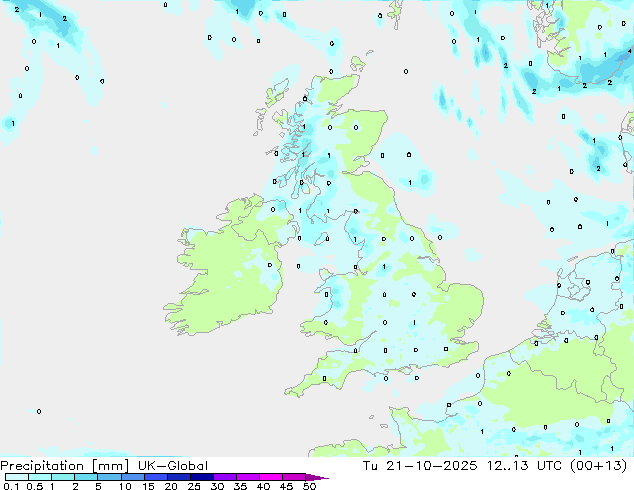Click the legend label "25"
634x490 pixels.
click(194, 486)
